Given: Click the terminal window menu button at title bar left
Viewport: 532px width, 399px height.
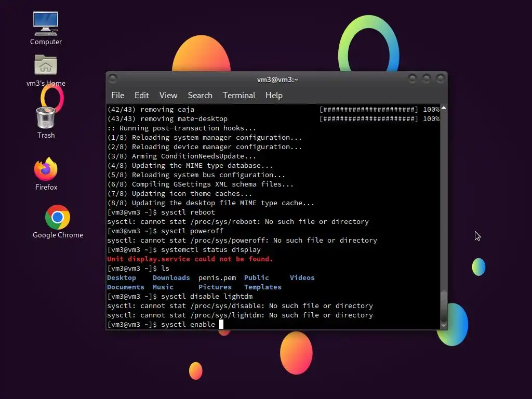Looking at the screenshot, I should coord(113,79).
